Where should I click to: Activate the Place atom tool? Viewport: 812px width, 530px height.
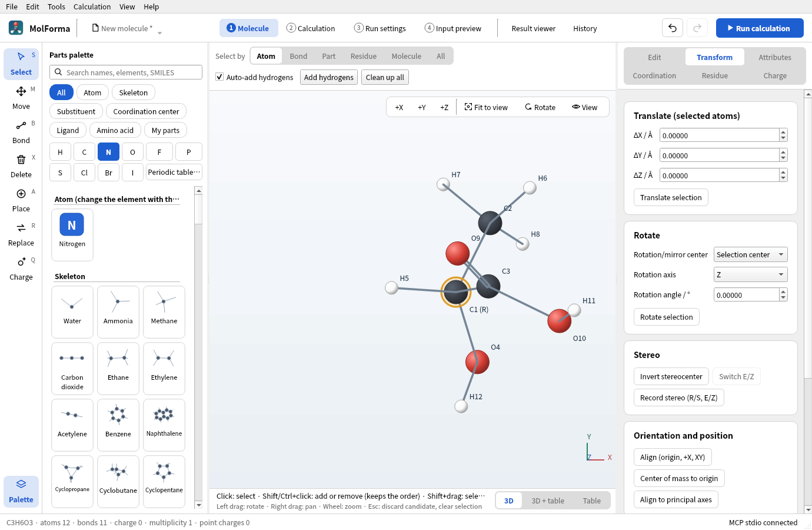(x=21, y=200)
